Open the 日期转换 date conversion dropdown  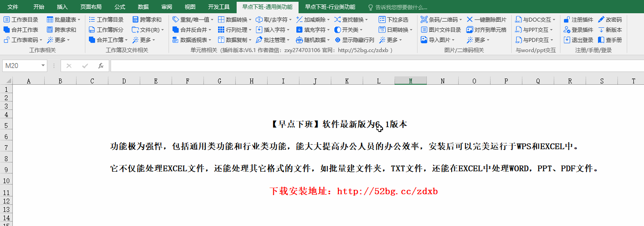(411, 30)
